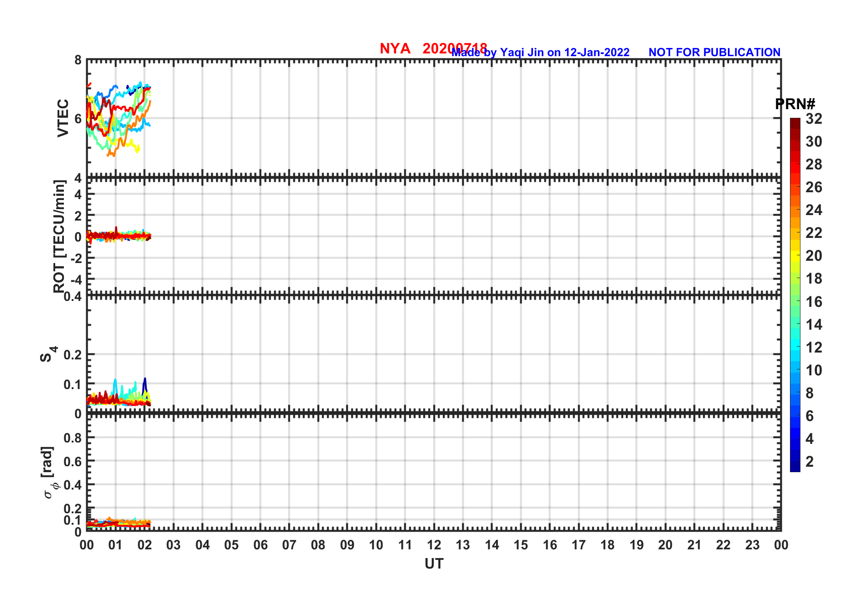Click the ROT y-axis tick -4
Screen dimensions: 868x590
75,279
